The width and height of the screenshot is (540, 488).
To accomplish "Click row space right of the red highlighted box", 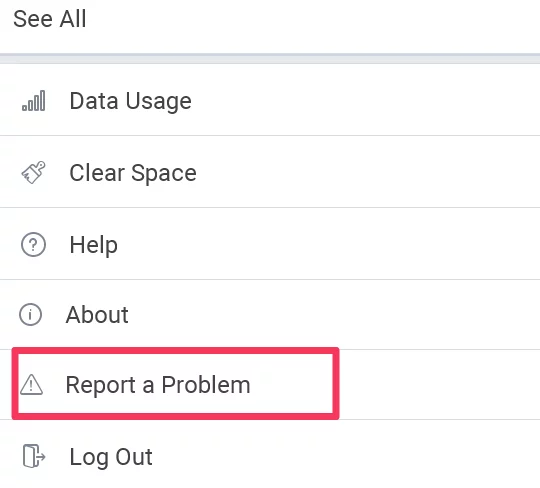I will click(439, 384).
